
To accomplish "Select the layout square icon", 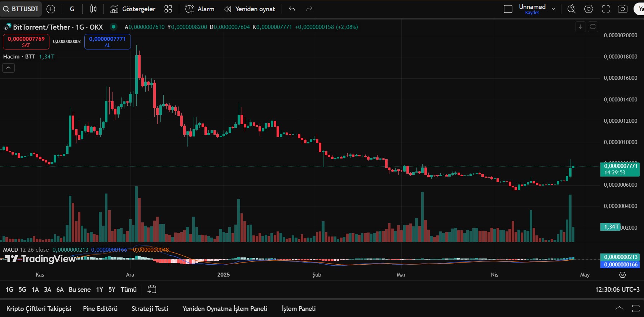I will (508, 9).
